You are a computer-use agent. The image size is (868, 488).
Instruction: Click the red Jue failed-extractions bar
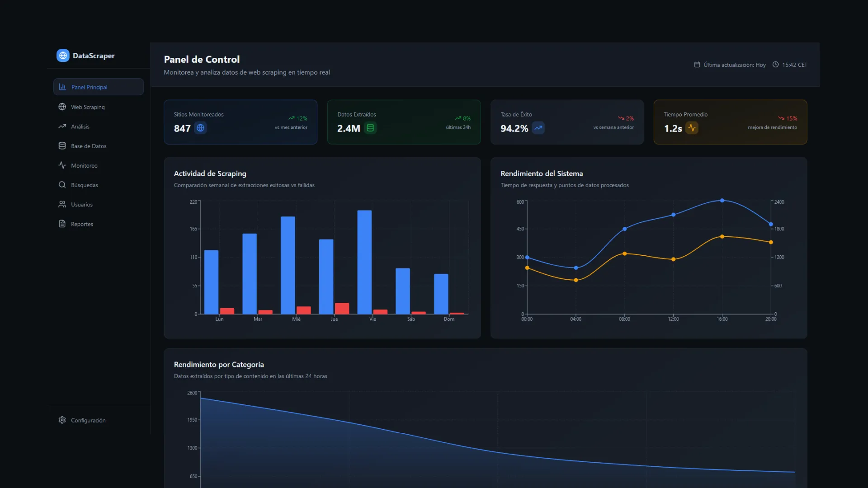[342, 308]
